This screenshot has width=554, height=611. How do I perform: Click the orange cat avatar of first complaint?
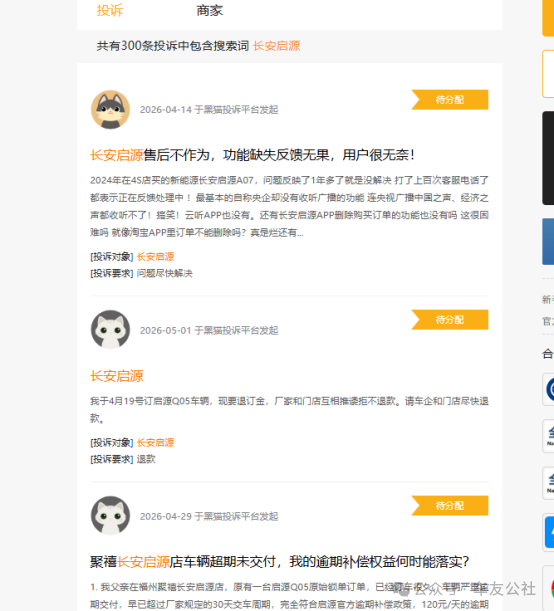(110, 109)
